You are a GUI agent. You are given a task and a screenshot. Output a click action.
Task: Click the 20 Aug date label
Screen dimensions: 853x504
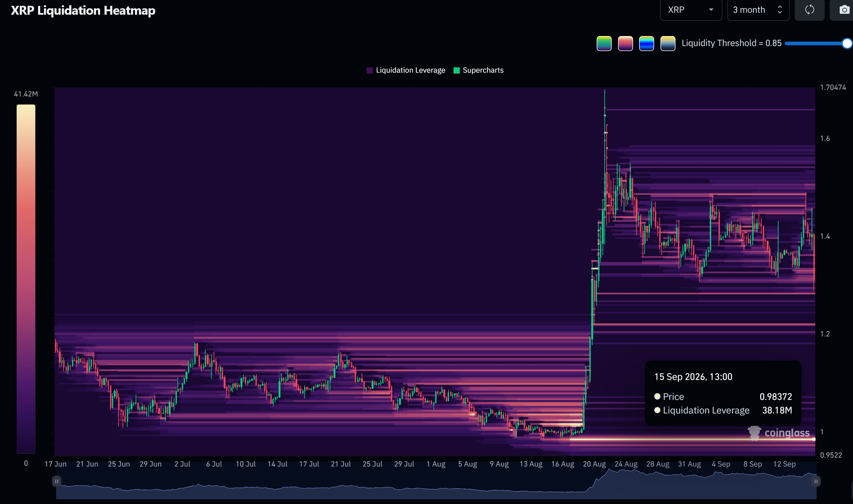[x=594, y=464]
